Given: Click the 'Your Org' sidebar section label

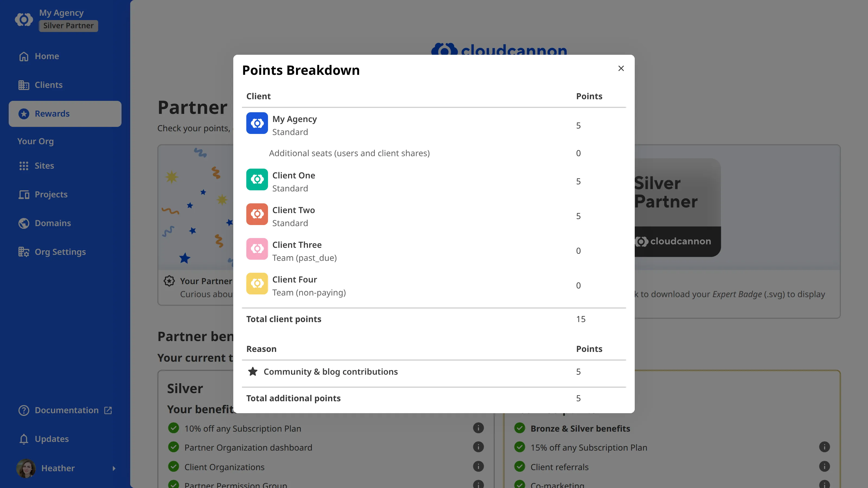Looking at the screenshot, I should (35, 142).
